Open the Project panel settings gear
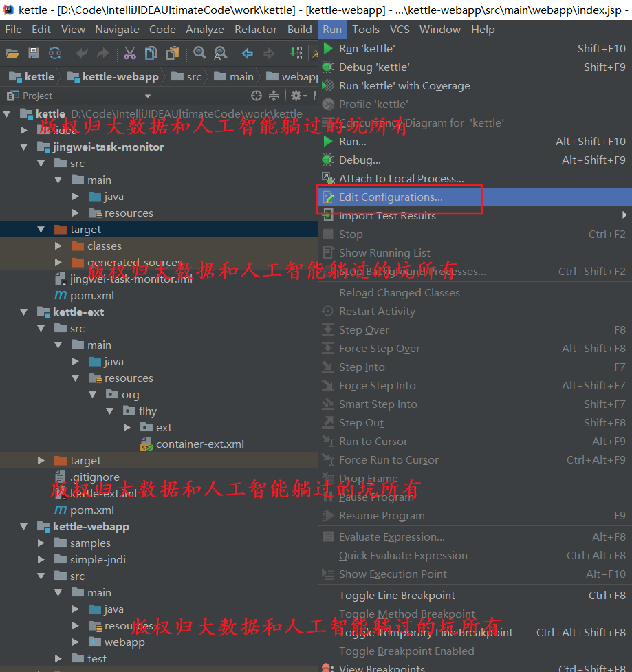 pos(298,96)
